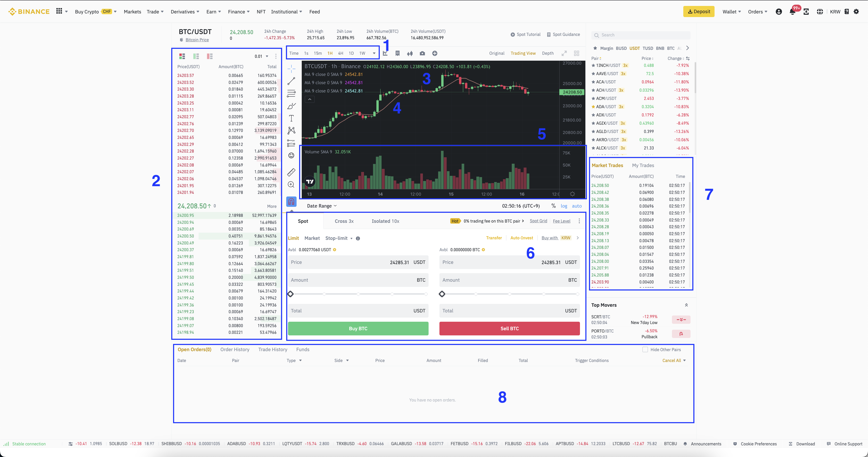Open the chart patterns tool
The width and height of the screenshot is (868, 457).
pyautogui.click(x=291, y=130)
